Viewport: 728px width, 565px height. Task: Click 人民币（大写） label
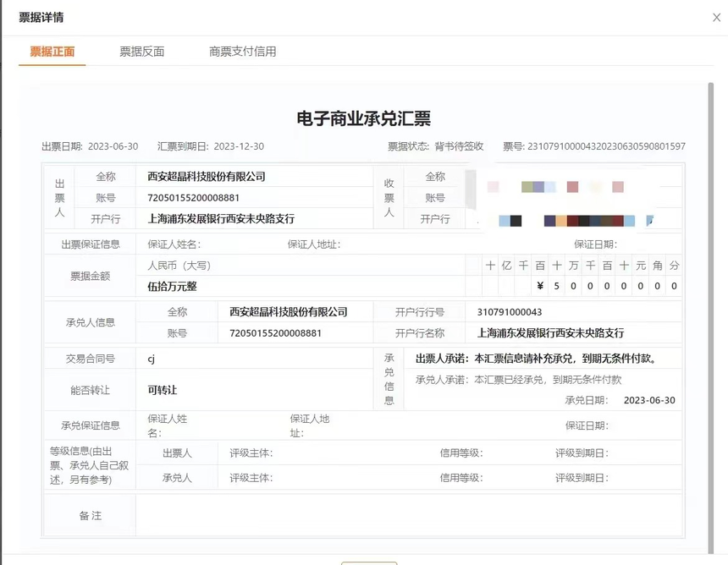coord(179,266)
